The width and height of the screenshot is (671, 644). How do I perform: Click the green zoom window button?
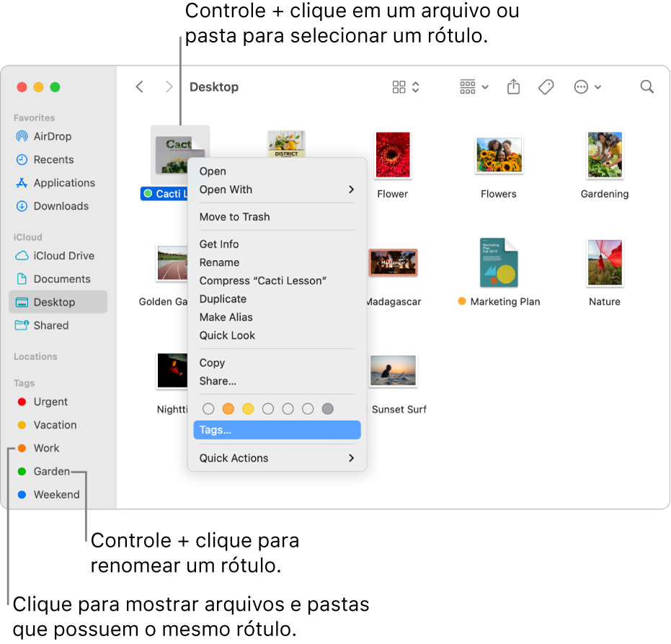(x=55, y=87)
